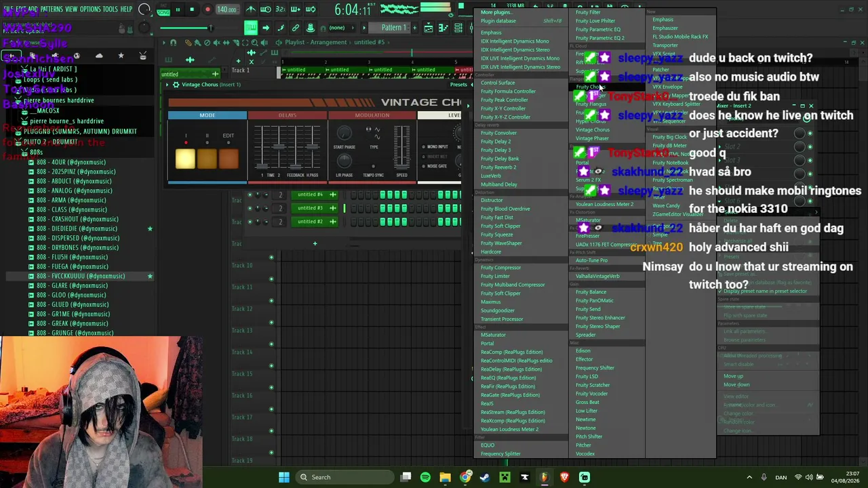Choose Vintage Phaser from plugin list

tap(592, 138)
